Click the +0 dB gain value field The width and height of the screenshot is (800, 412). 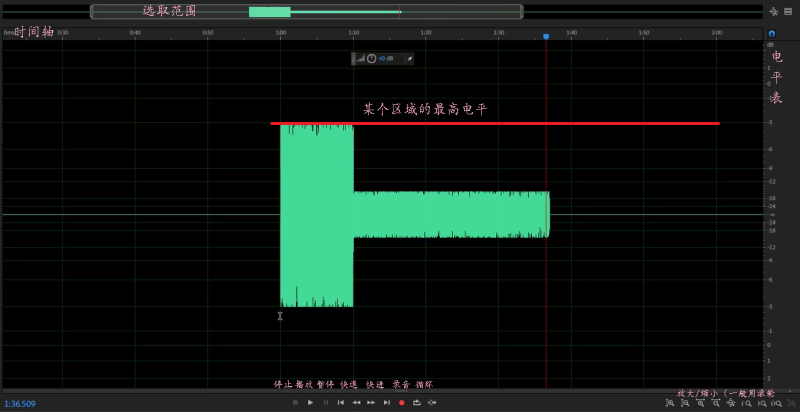pyautogui.click(x=385, y=59)
